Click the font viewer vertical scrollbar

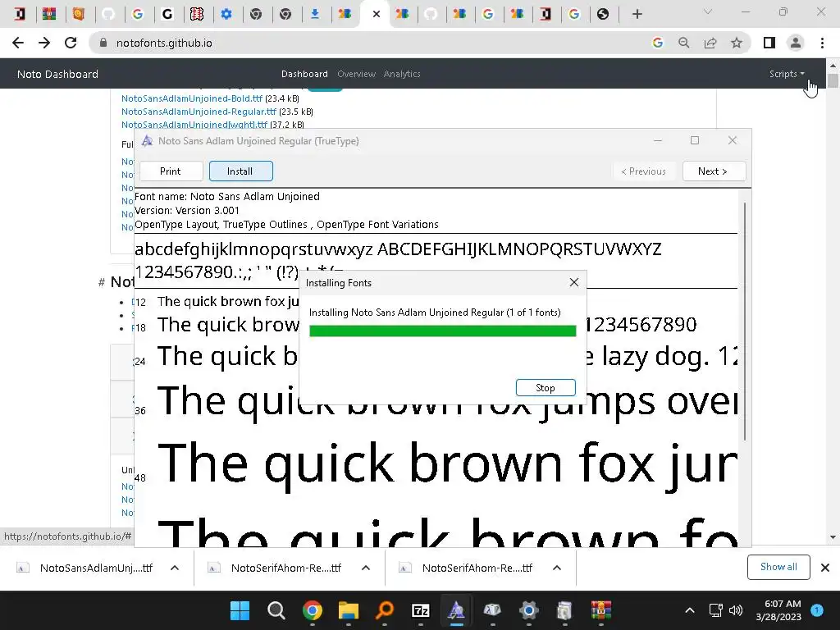coord(745,322)
